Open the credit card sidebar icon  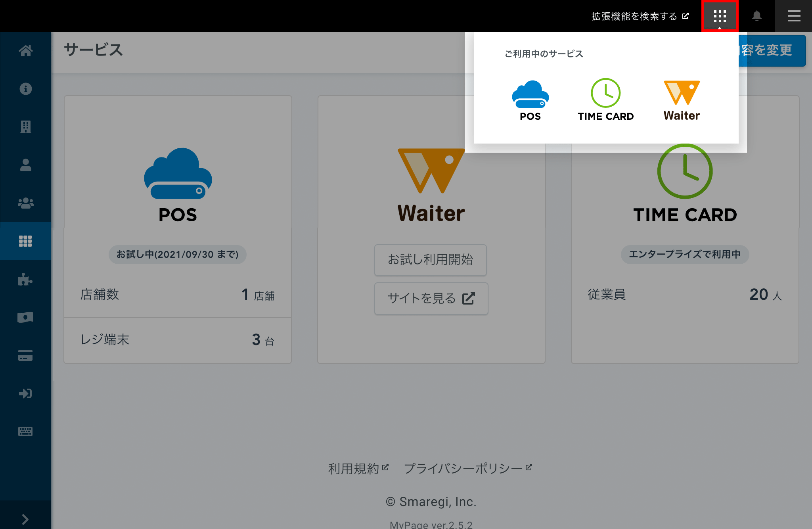coord(25,355)
